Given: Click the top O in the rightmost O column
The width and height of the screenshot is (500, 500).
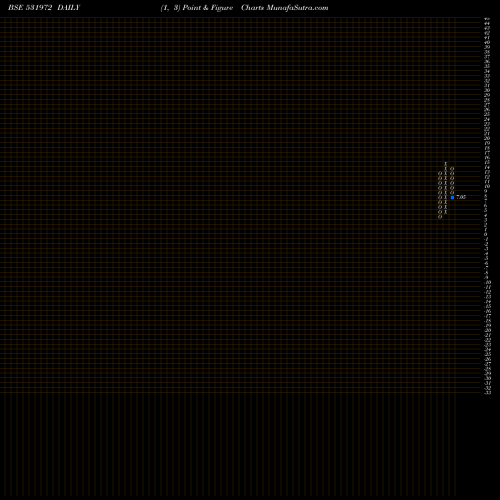Looking at the screenshot, I should point(452,169).
